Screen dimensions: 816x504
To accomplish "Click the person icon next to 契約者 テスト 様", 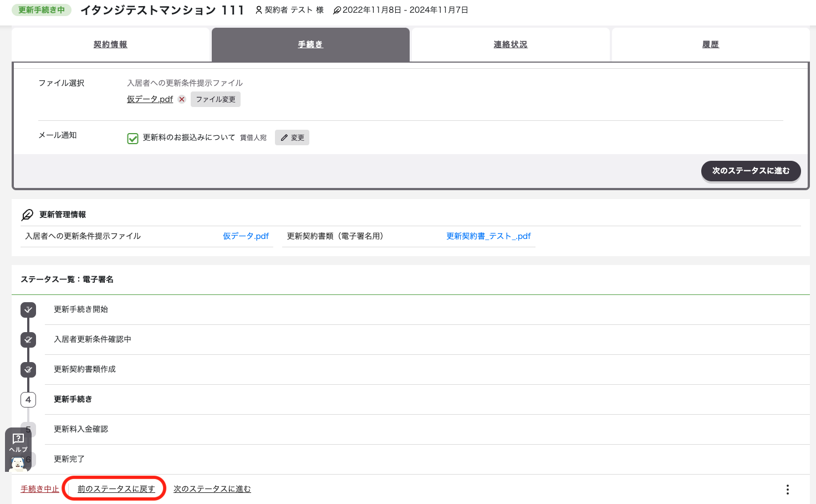I will click(x=258, y=10).
